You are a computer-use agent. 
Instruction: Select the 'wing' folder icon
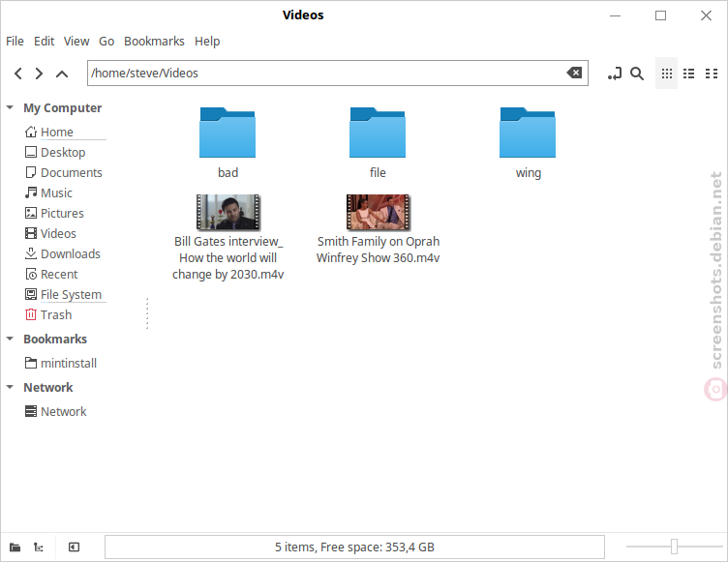pyautogui.click(x=528, y=133)
